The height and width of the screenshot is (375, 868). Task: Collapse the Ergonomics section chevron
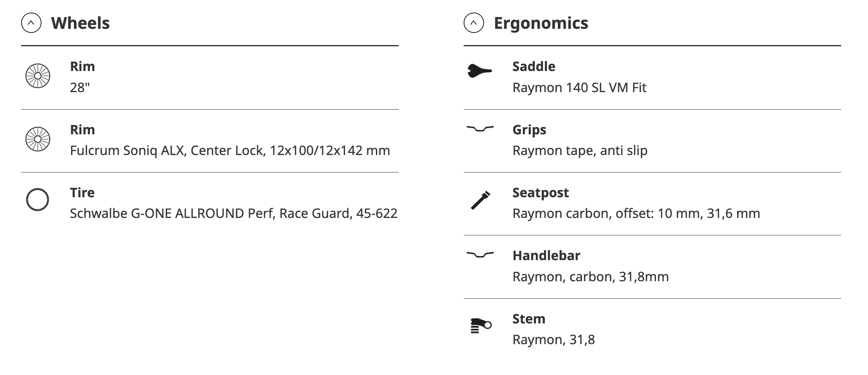473,23
